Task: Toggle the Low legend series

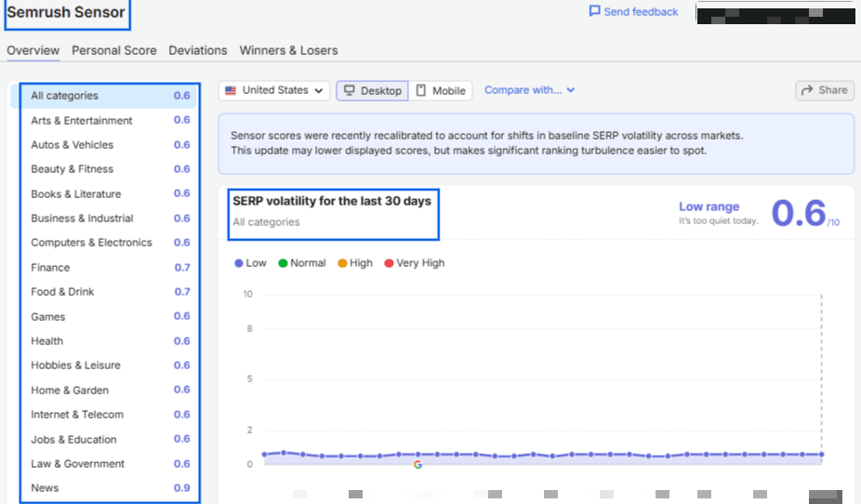Action: click(250, 263)
